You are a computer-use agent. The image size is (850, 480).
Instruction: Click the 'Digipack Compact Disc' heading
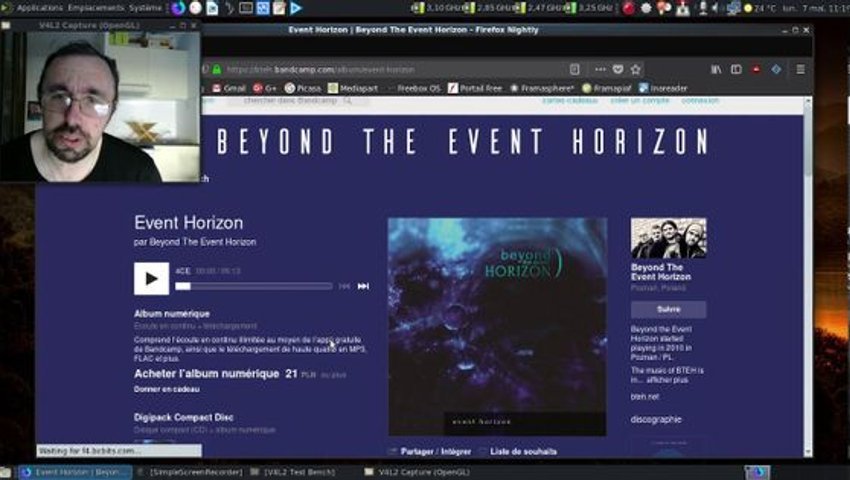184,417
